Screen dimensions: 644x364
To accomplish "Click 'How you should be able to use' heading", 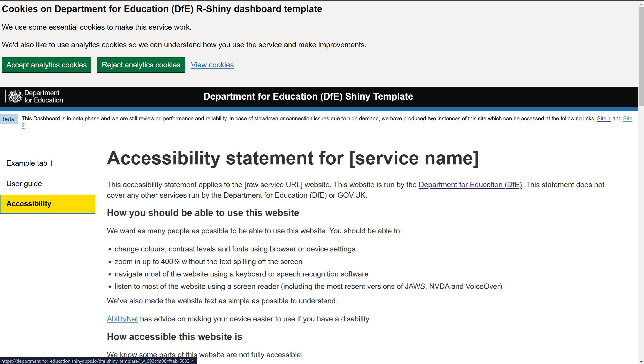I will click(203, 213).
